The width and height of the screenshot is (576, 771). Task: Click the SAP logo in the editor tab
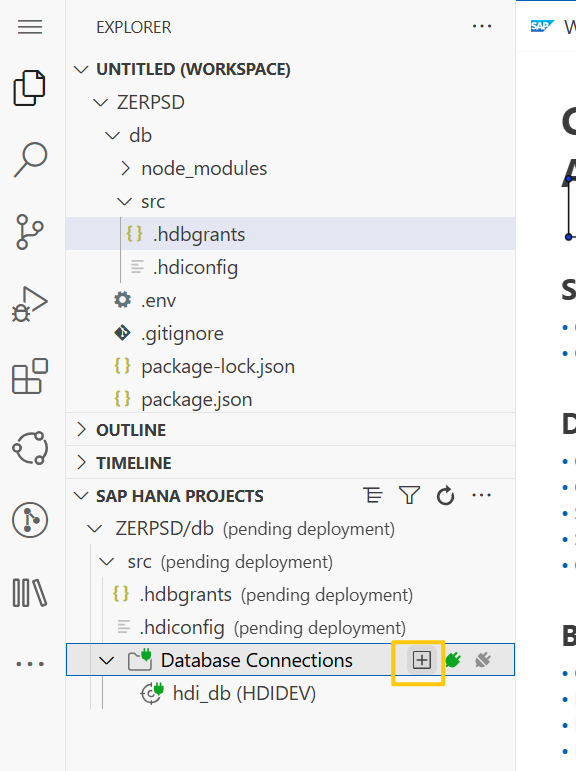coord(542,26)
